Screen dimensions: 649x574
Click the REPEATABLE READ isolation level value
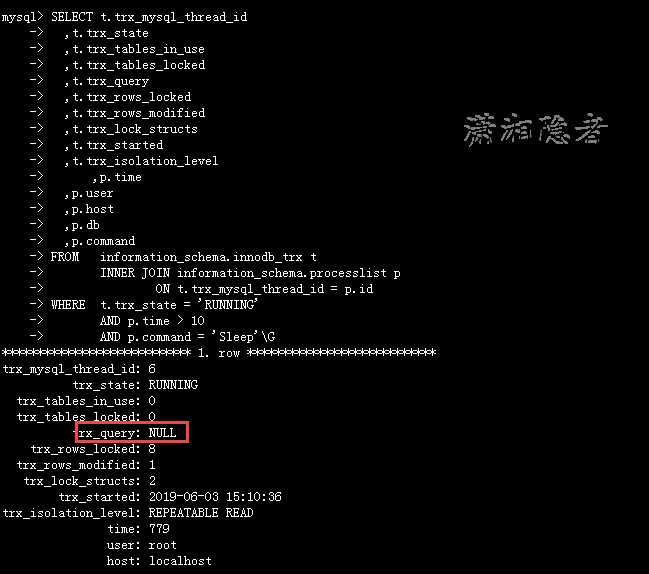[x=201, y=513]
